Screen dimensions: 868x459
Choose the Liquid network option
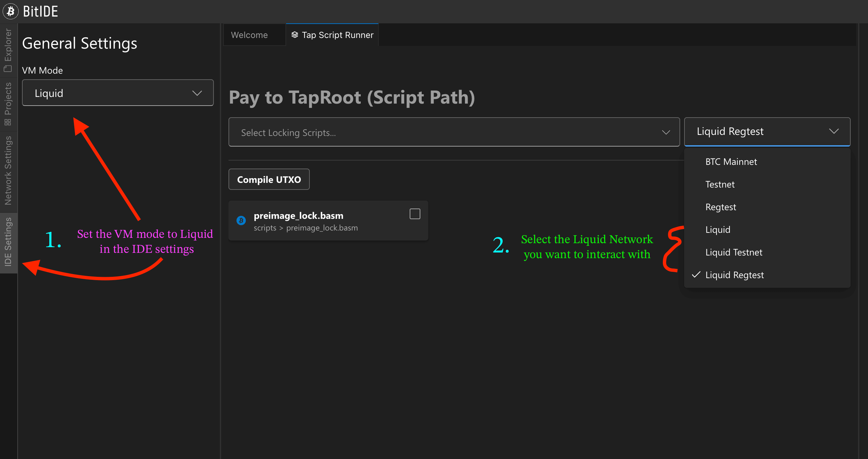pyautogui.click(x=767, y=230)
